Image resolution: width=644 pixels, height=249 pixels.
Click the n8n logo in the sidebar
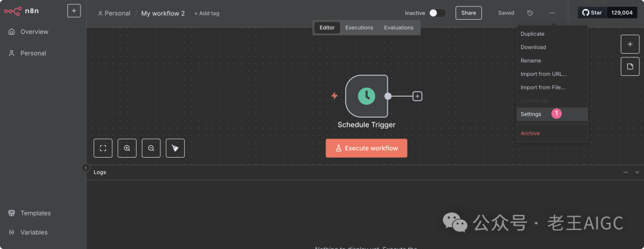[21, 11]
